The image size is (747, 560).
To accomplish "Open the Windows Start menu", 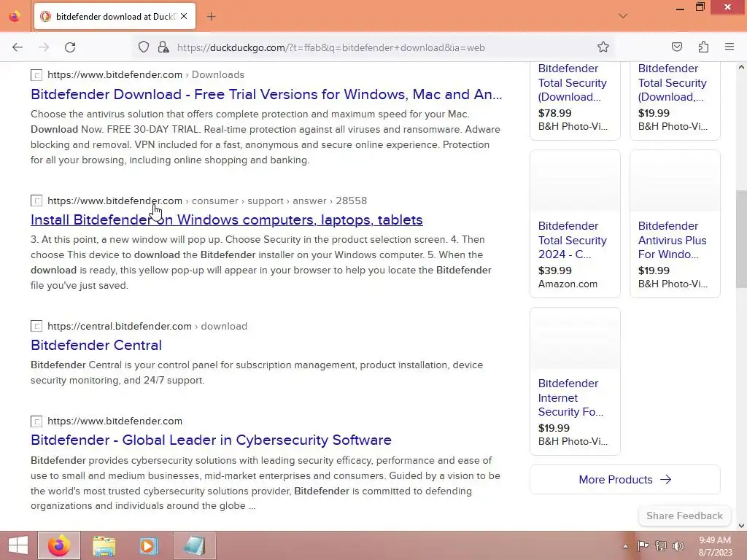I will 18,545.
